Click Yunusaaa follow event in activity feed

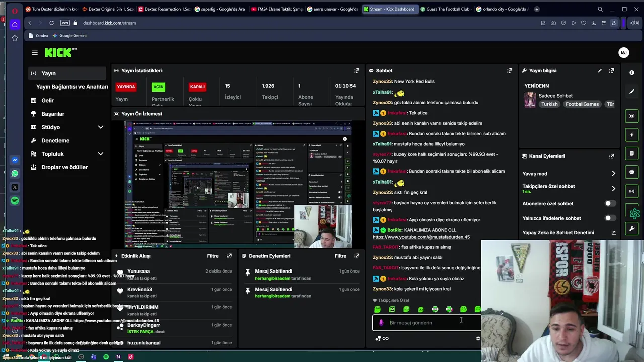(175, 274)
